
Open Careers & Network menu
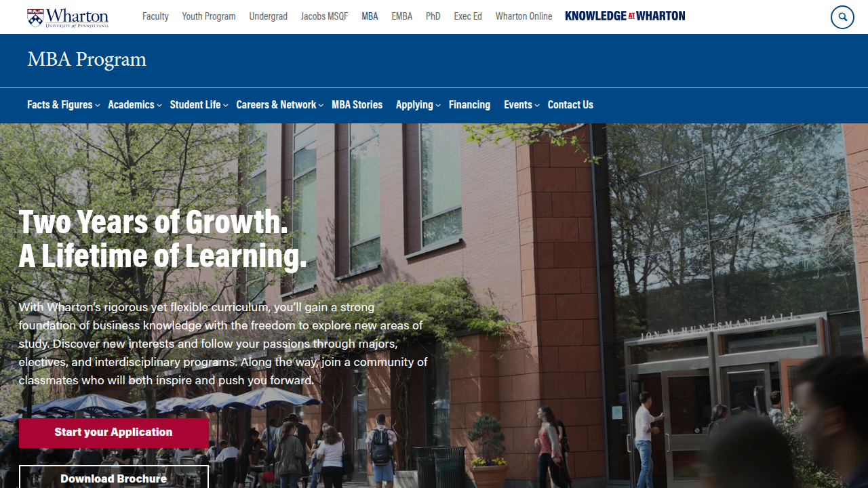click(276, 105)
